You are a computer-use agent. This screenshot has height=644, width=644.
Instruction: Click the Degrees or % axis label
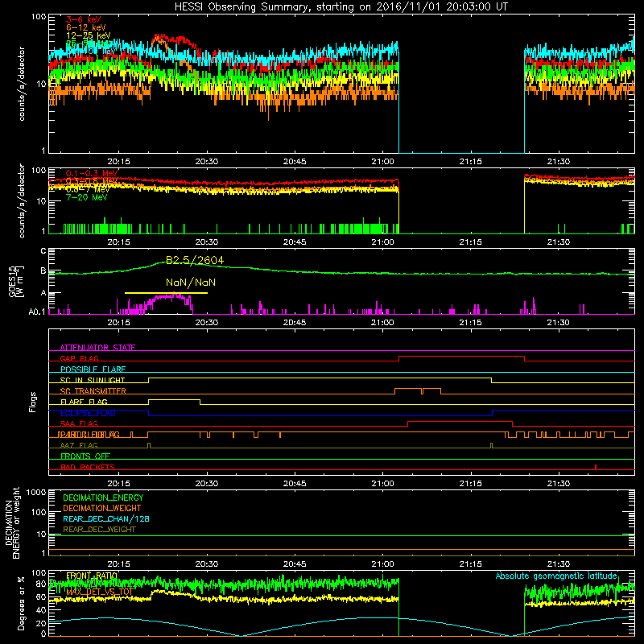pyautogui.click(x=21, y=603)
